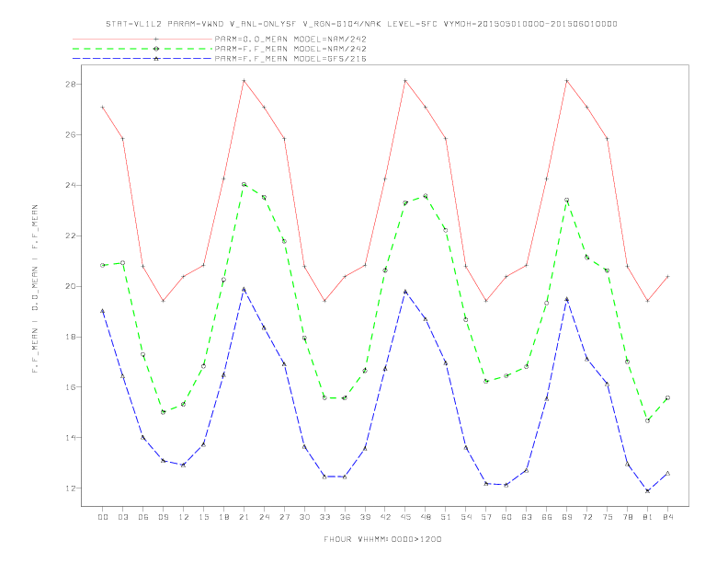The width and height of the screenshot is (728, 563).
Task: Click y-axis tick label 12
Action: pos(71,488)
